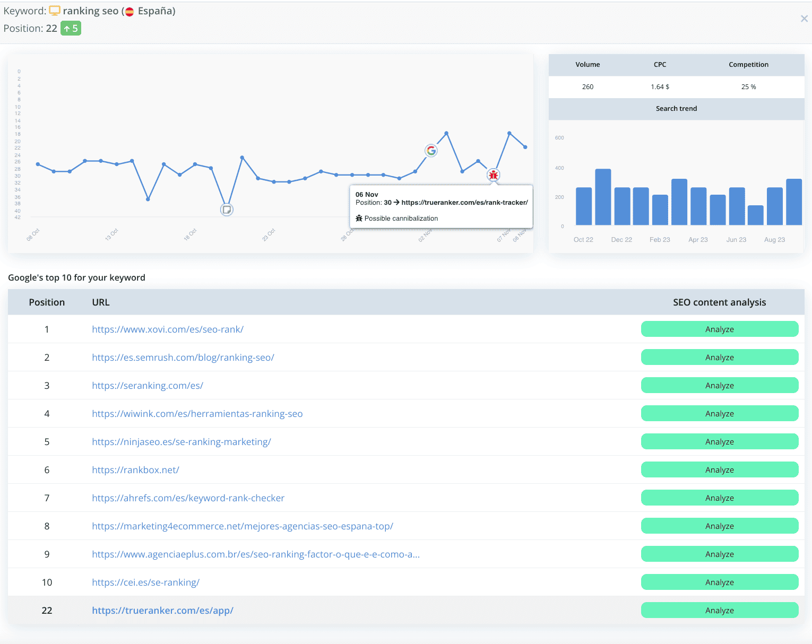Click the note marker near the 18 Oct dip
812x644 pixels.
(227, 210)
